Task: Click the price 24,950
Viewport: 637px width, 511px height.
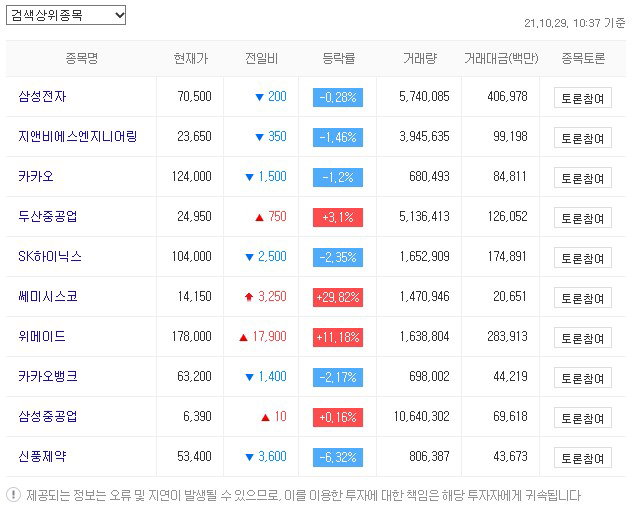Action: (194, 217)
